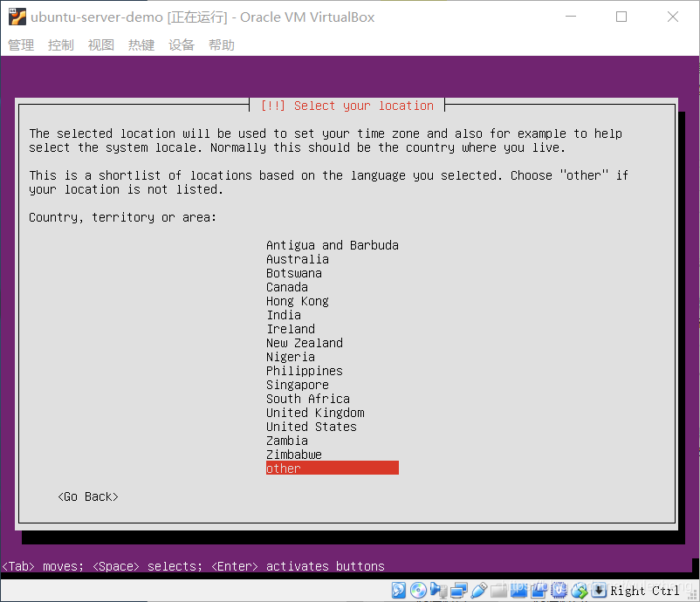
Task: Select Antigua and Barbuda from the list
Action: (333, 245)
